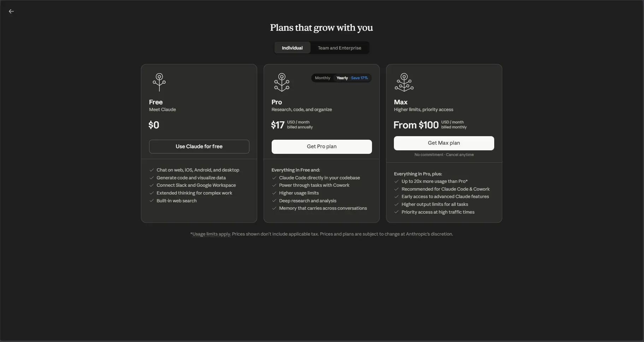Switch to Team and Enterprise tab
The height and width of the screenshot is (342, 644).
click(x=339, y=48)
